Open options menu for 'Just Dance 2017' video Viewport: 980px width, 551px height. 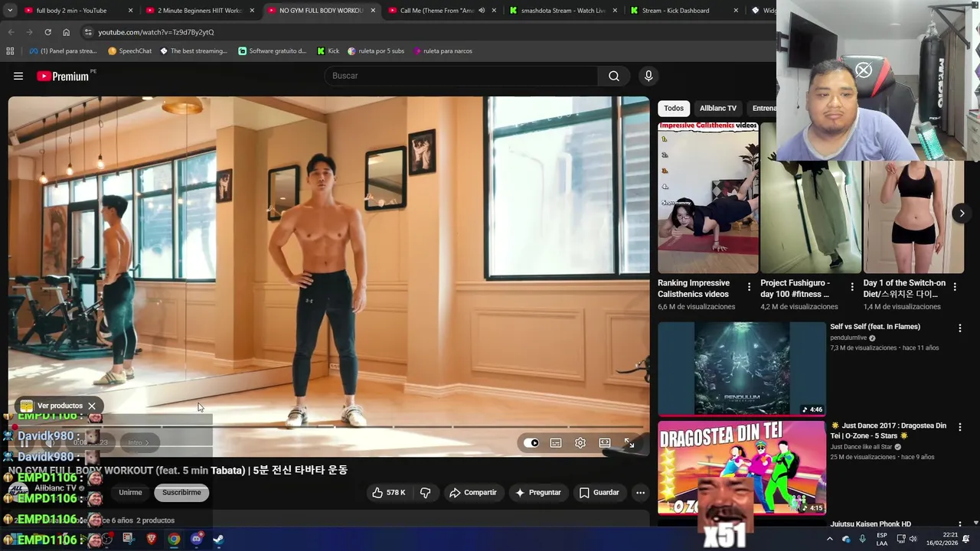tap(960, 427)
